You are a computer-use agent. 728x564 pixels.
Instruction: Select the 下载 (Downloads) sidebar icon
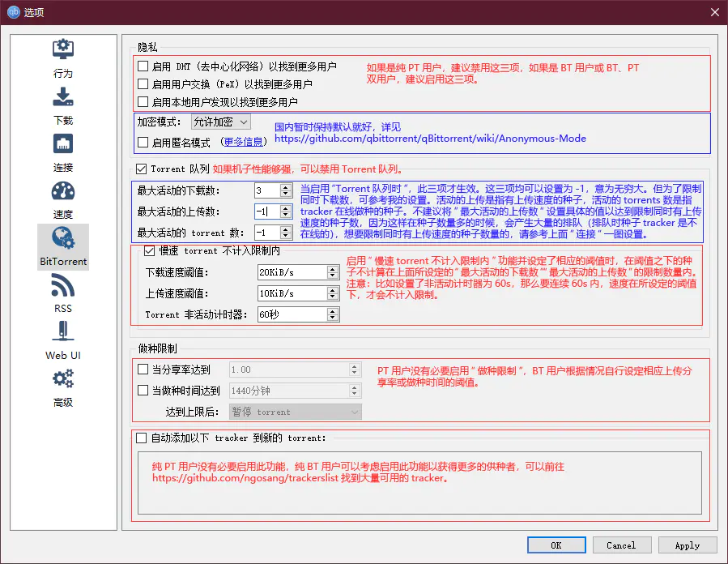click(63, 97)
